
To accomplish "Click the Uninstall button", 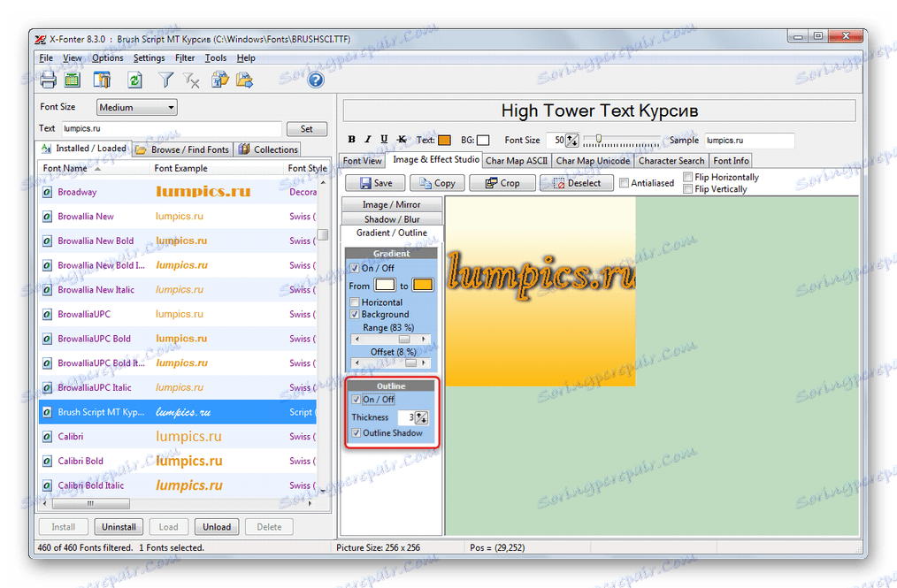I will pyautogui.click(x=119, y=527).
